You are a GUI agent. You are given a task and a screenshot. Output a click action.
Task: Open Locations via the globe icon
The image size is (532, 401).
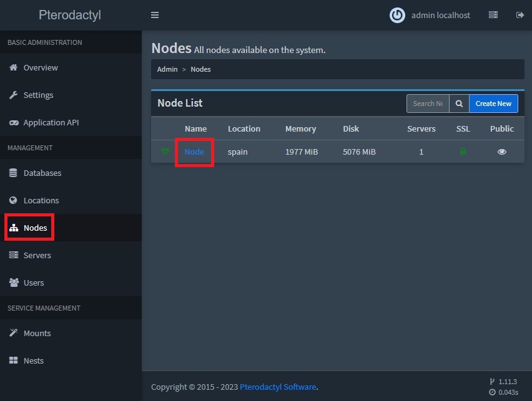12,200
